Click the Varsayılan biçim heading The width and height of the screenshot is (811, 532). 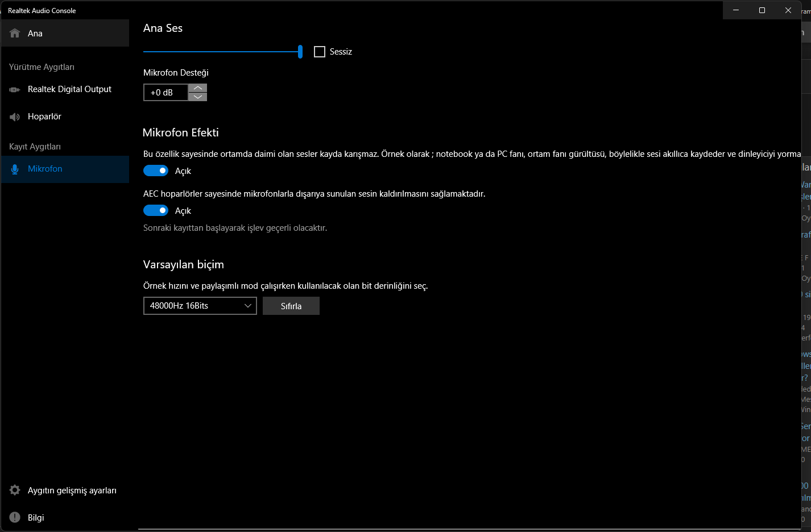(184, 264)
